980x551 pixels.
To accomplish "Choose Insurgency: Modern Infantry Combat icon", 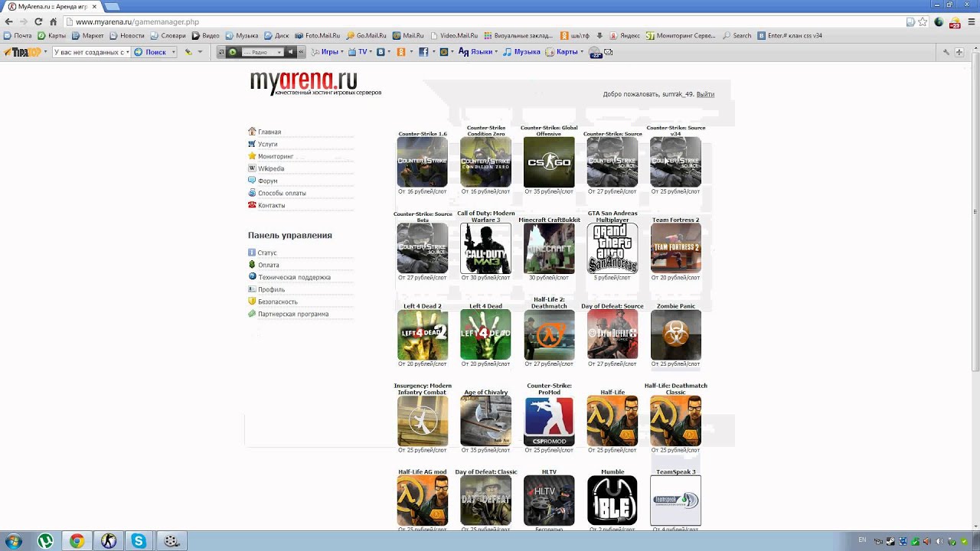I will (423, 421).
